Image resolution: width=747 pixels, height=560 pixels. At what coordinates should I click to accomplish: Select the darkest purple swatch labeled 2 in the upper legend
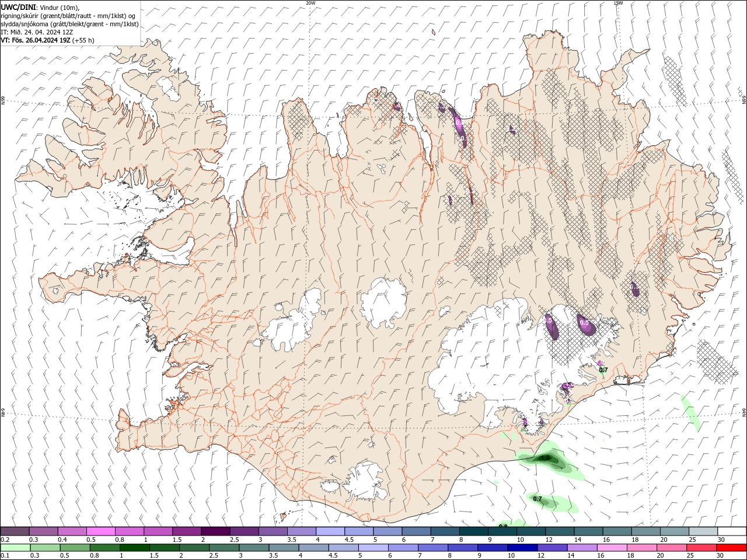pyautogui.click(x=215, y=531)
